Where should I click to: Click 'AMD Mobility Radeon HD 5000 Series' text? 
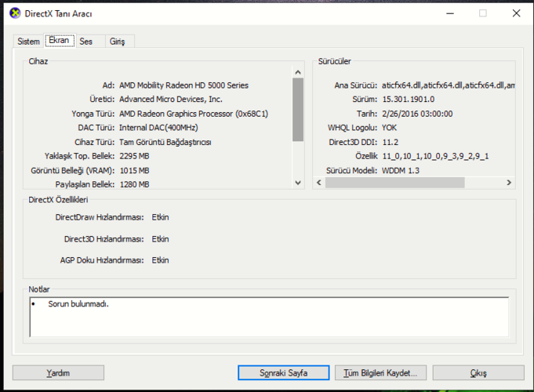pos(184,85)
